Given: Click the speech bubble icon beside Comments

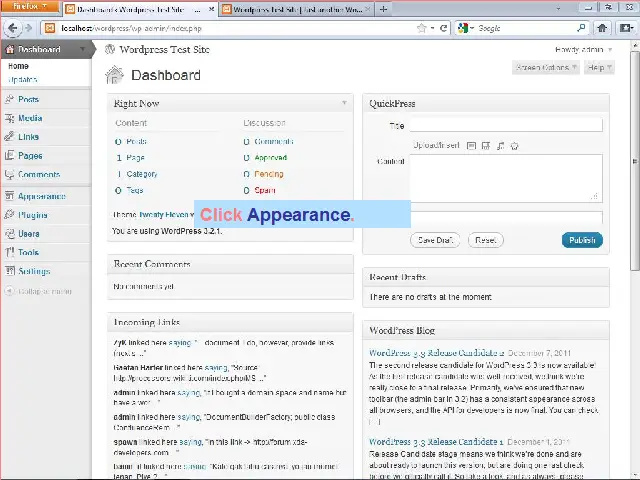Looking at the screenshot, I should point(9,174).
